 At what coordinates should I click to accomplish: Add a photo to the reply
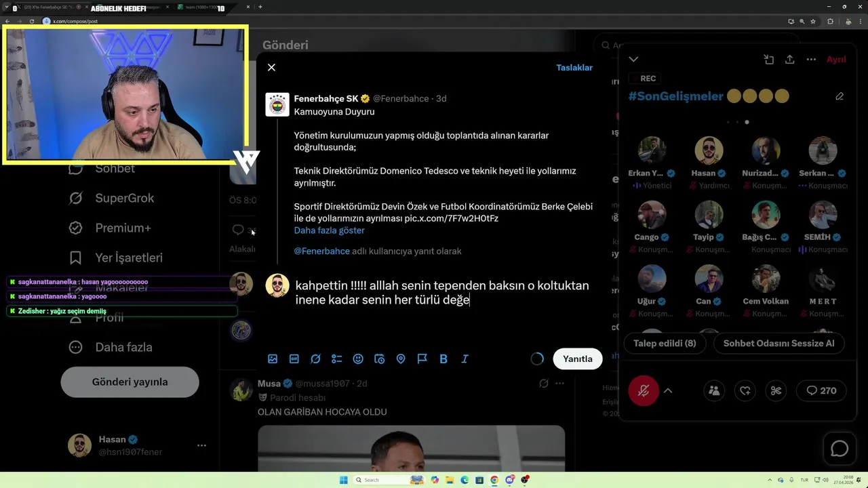pyautogui.click(x=273, y=359)
